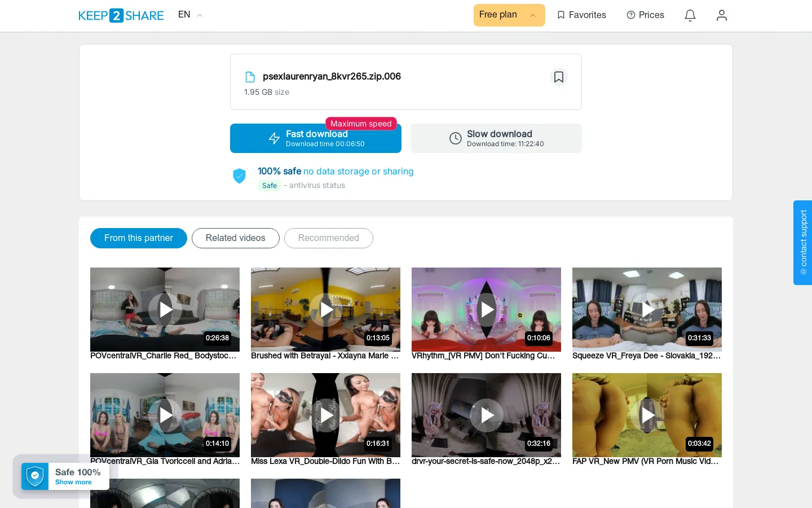Click the bookmark icon beside Favorites
The width and height of the screenshot is (812, 508).
click(x=561, y=15)
